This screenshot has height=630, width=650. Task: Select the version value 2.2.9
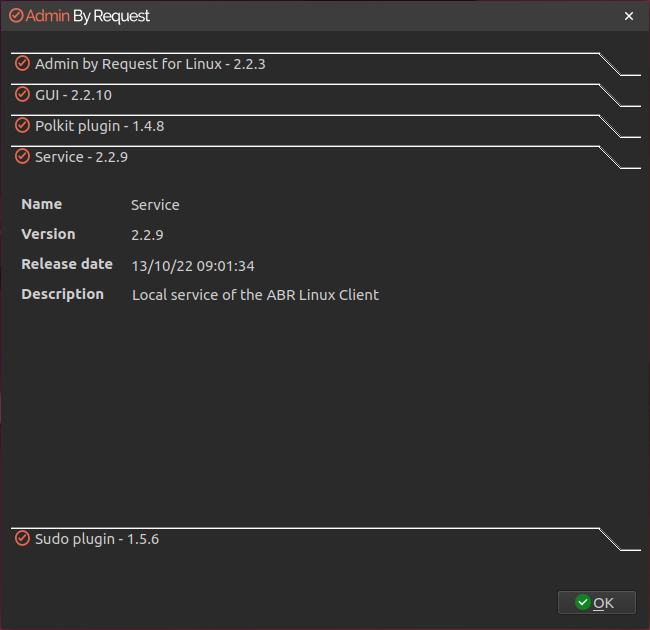pyautogui.click(x=147, y=235)
